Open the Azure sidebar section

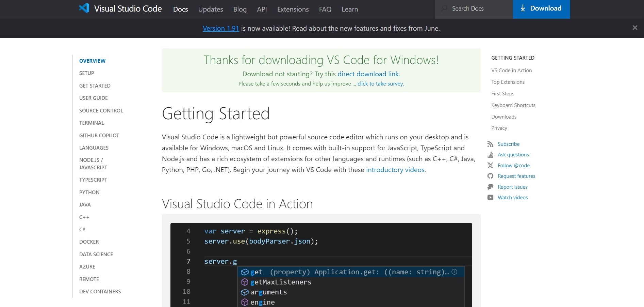[87, 267]
